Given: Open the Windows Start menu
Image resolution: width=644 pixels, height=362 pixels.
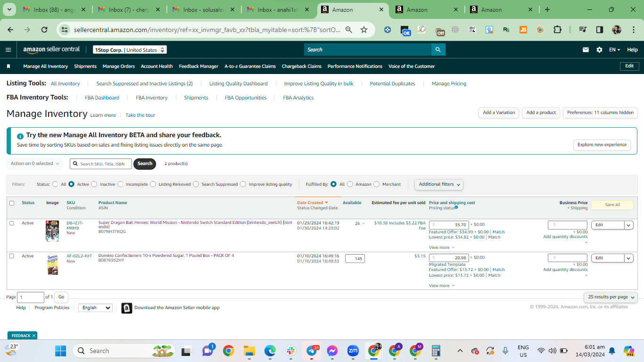Looking at the screenshot, I should [61, 351].
